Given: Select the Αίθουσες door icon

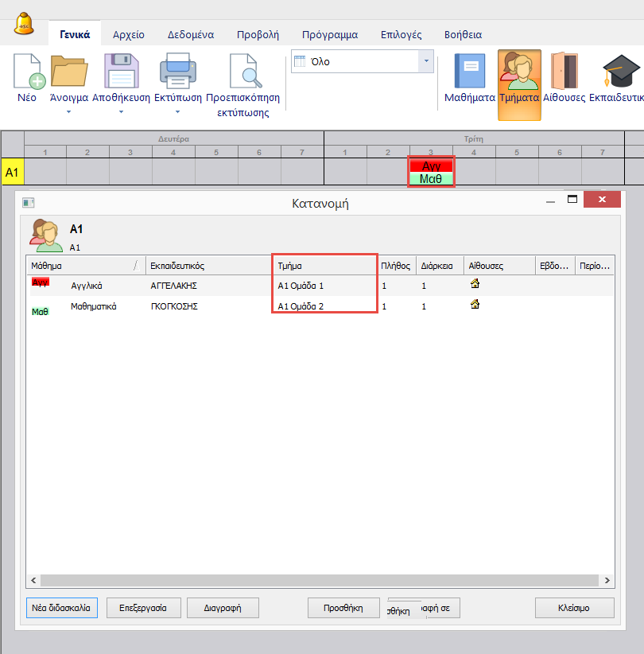Looking at the screenshot, I should coord(564,72).
